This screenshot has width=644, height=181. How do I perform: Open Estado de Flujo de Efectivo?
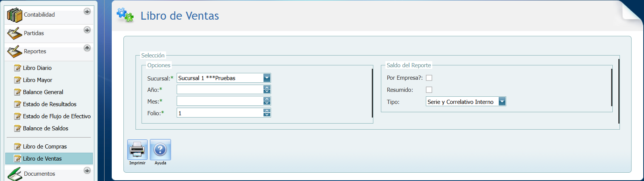57,116
